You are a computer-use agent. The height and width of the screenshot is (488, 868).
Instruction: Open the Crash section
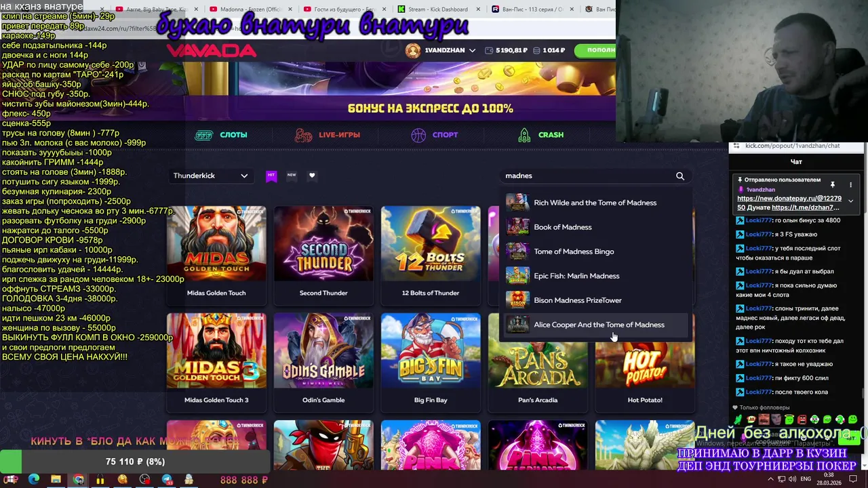pyautogui.click(x=541, y=135)
